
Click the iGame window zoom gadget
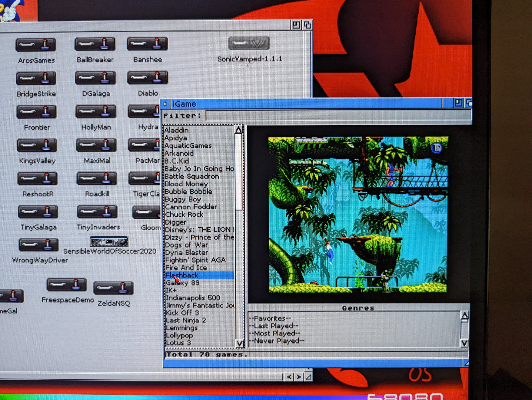tap(458, 103)
